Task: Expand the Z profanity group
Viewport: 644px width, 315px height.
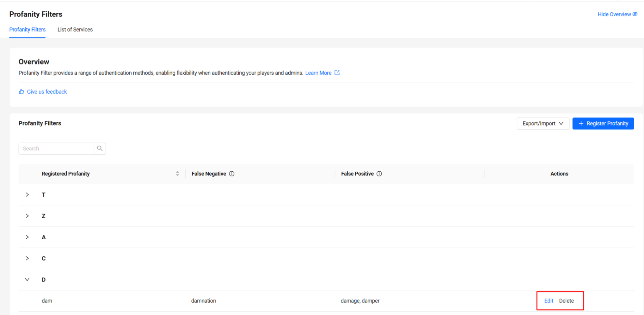Action: [x=27, y=216]
